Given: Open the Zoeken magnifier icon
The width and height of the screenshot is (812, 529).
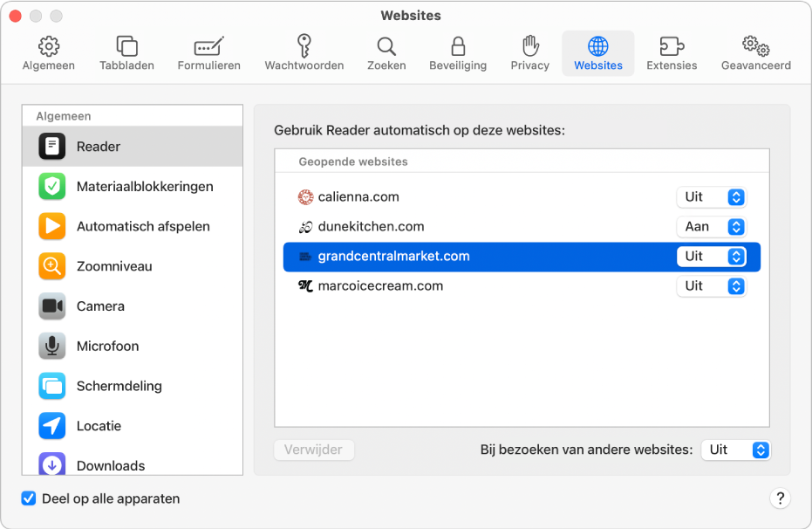Looking at the screenshot, I should coord(386,46).
